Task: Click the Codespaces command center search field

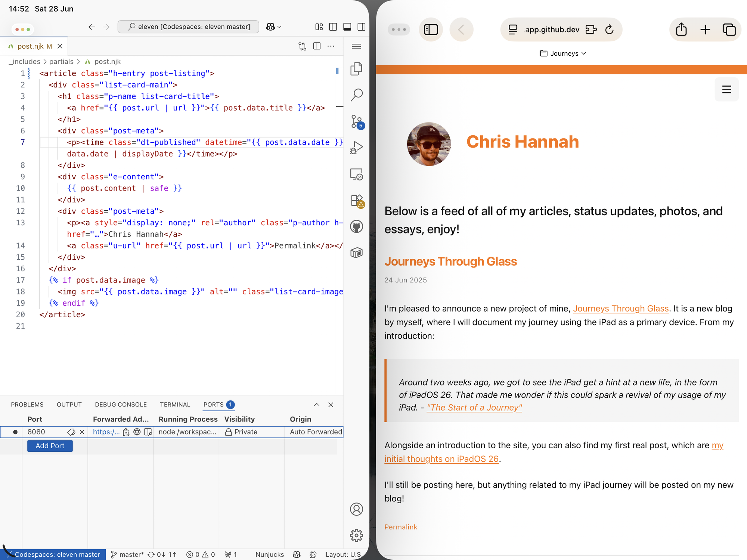Action: coord(188,27)
